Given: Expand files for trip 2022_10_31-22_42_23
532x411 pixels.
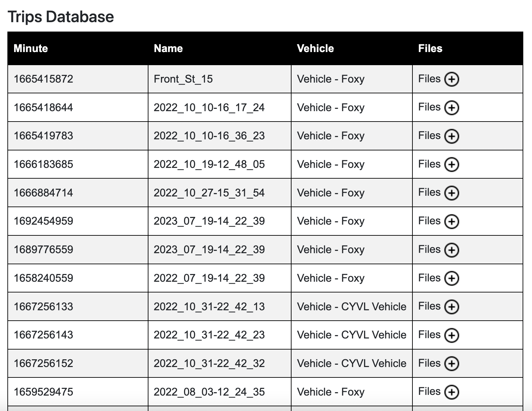Looking at the screenshot, I should pos(451,335).
